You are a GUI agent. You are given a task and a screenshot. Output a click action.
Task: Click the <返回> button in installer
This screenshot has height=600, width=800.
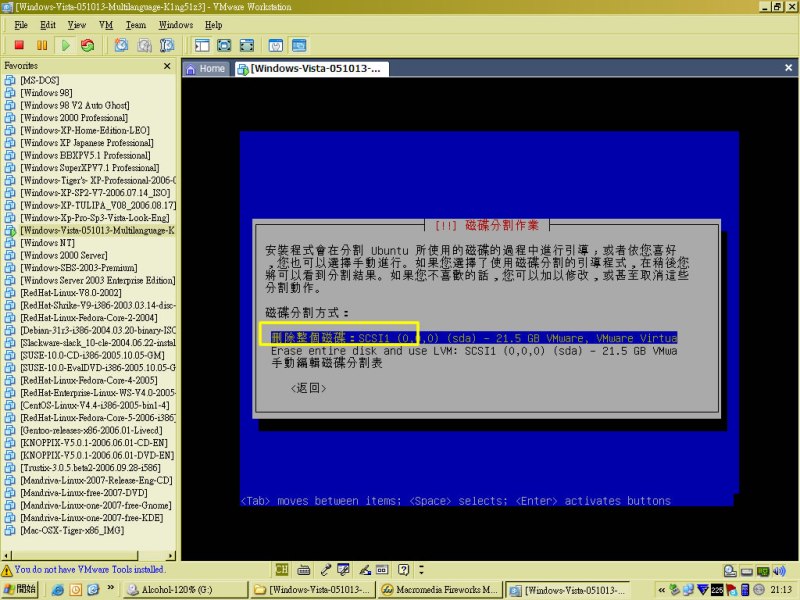coord(309,388)
